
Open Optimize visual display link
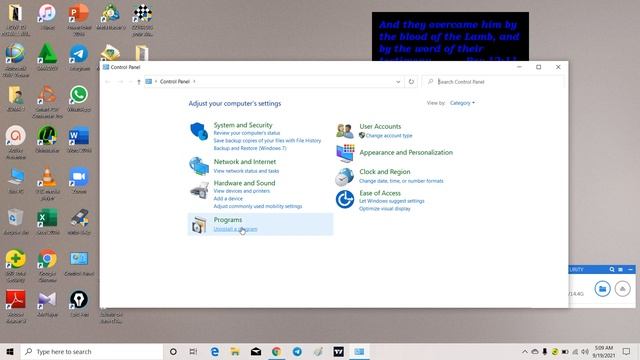click(384, 209)
